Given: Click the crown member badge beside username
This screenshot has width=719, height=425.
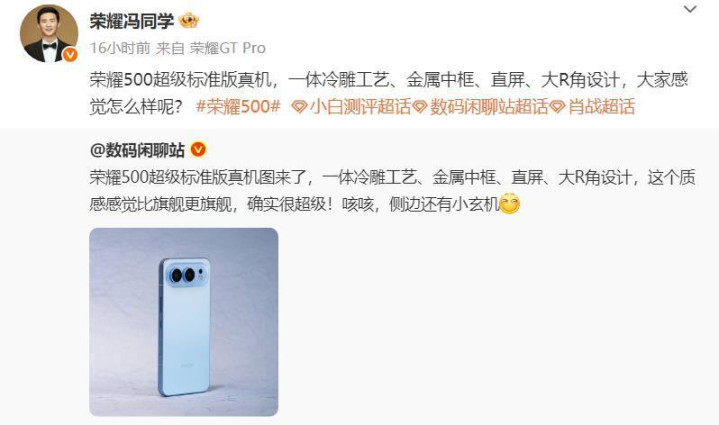Looking at the screenshot, I should pos(188,21).
